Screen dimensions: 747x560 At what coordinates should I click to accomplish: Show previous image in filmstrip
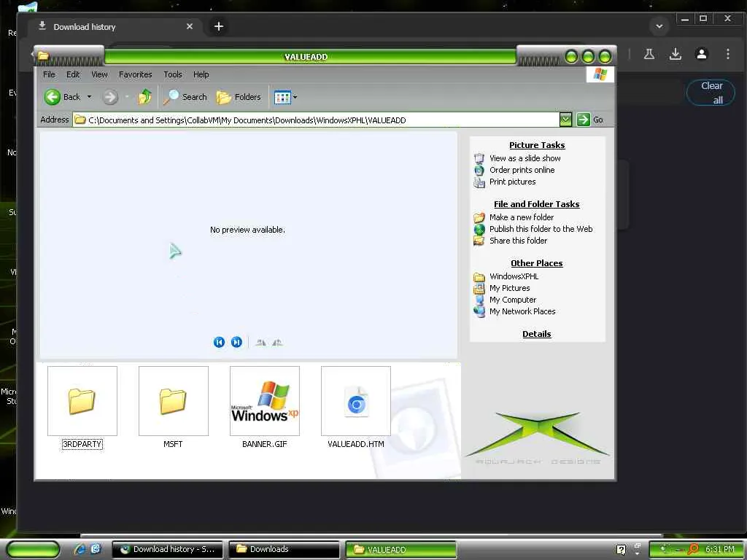(219, 342)
